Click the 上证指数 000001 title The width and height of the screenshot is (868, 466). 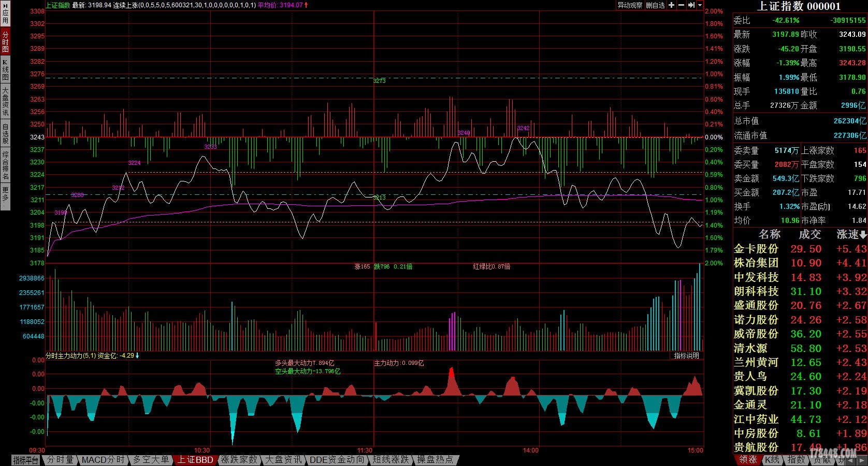799,6
